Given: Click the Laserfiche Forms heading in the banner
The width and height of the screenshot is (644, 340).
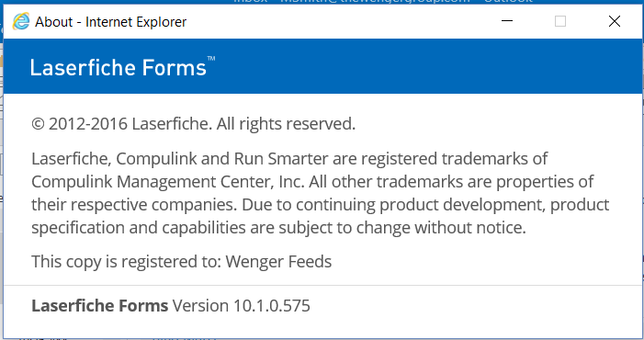Looking at the screenshot, I should pos(118,68).
